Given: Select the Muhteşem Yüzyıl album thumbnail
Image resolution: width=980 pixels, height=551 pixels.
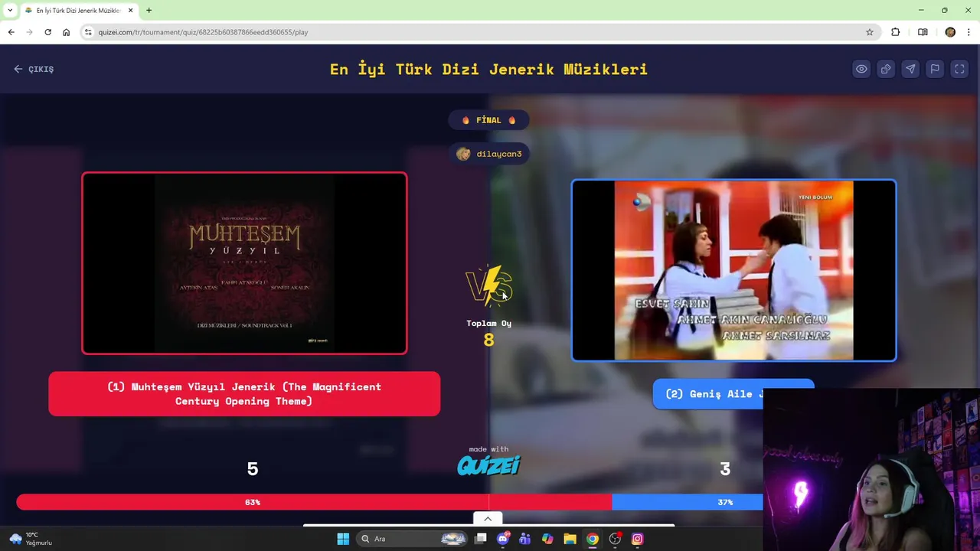Looking at the screenshot, I should click(x=244, y=263).
